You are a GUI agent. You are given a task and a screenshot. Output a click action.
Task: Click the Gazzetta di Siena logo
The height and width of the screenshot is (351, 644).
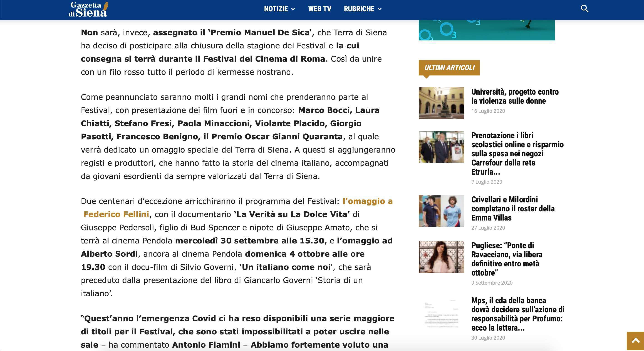coord(88,9)
